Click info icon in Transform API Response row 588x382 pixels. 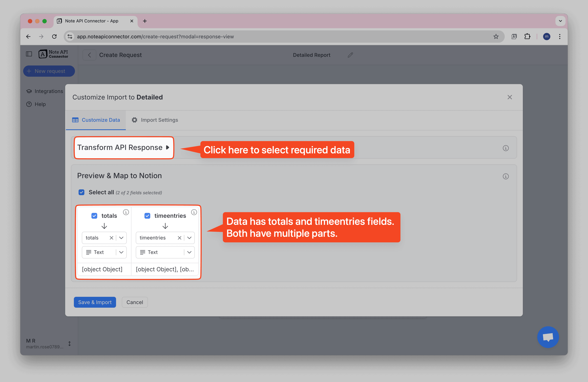(505, 148)
